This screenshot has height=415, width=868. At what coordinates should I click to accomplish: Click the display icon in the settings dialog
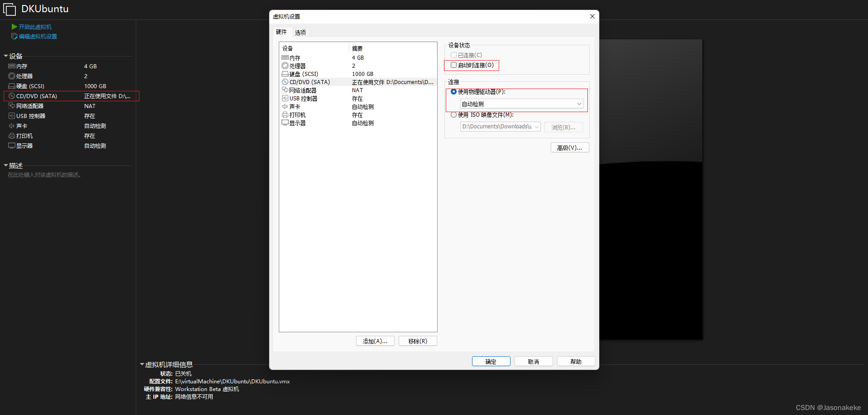[285, 123]
